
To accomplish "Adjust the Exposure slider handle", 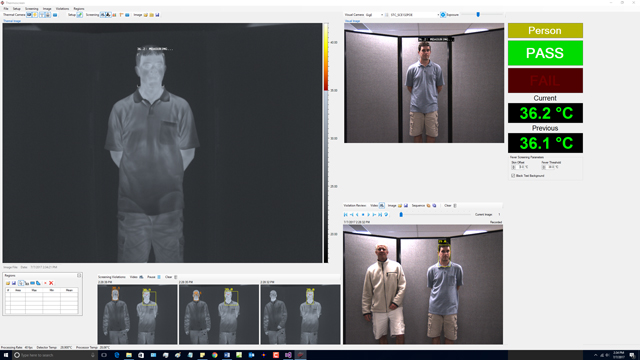I will tap(478, 14).
